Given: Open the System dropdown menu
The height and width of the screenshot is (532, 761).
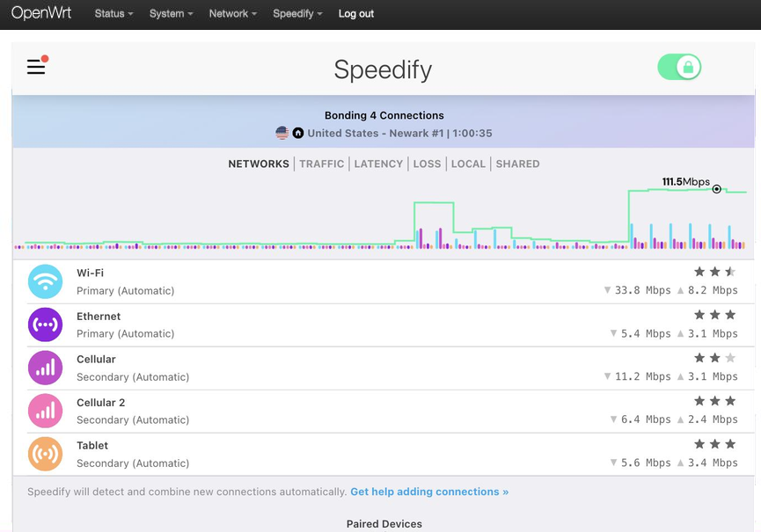Looking at the screenshot, I should tap(171, 13).
